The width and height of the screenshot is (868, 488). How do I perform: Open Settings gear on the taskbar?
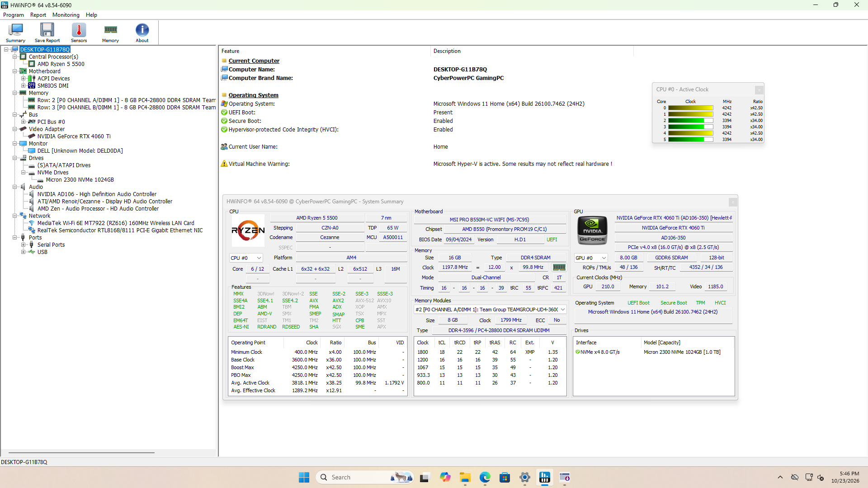(x=525, y=477)
